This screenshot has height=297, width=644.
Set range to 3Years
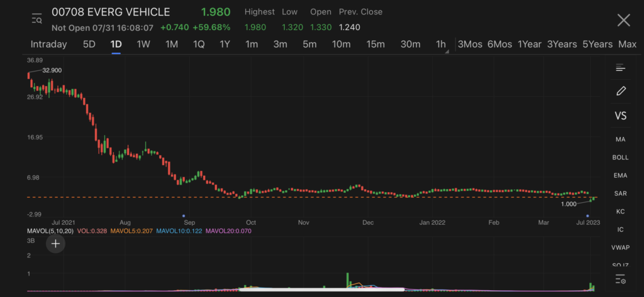point(562,45)
